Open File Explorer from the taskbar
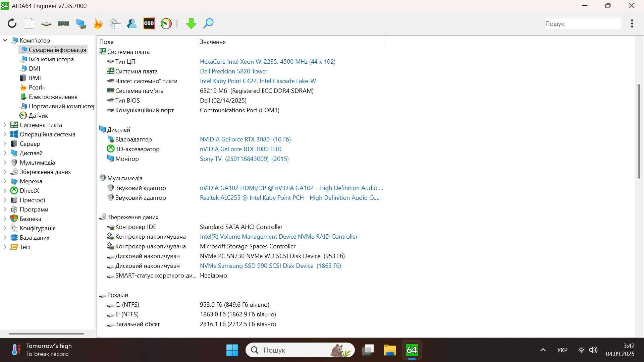This screenshot has height=362, width=644. [390, 350]
